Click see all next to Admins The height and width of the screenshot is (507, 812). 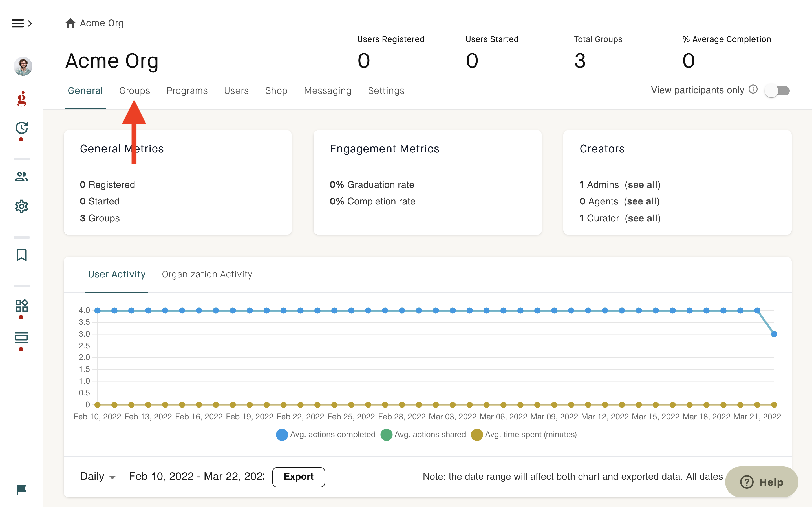pos(643,185)
